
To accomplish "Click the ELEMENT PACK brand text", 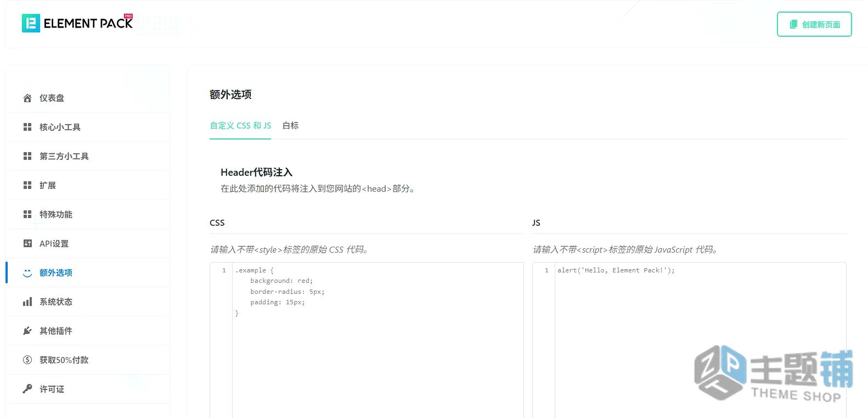I will (88, 23).
